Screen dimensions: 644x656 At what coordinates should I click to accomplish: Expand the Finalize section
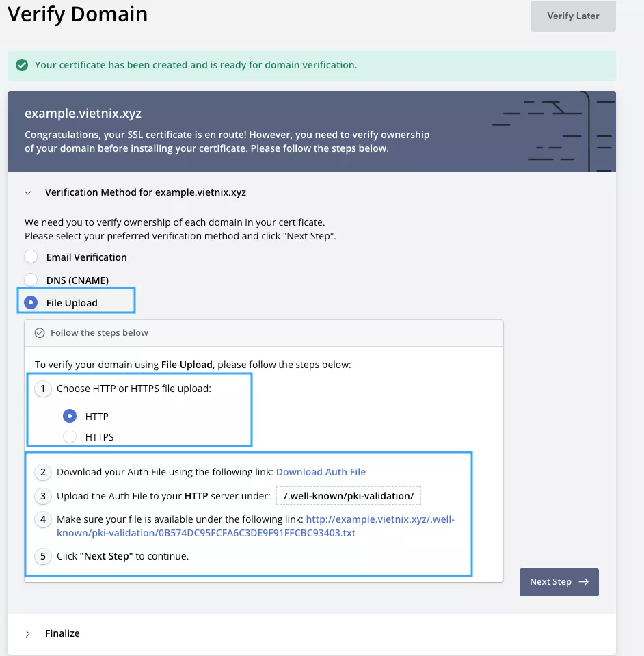(x=28, y=634)
